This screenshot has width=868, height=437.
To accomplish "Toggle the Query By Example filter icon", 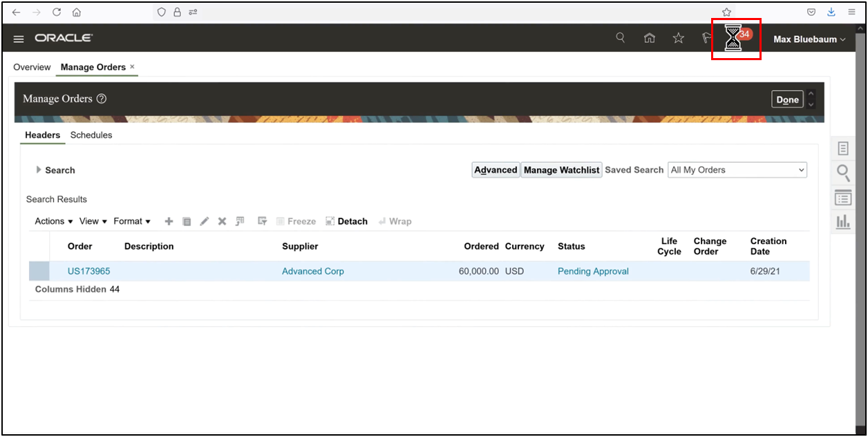I will (x=262, y=221).
